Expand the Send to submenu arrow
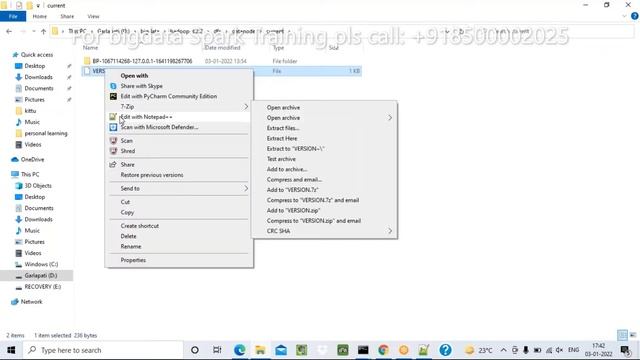 point(246,189)
